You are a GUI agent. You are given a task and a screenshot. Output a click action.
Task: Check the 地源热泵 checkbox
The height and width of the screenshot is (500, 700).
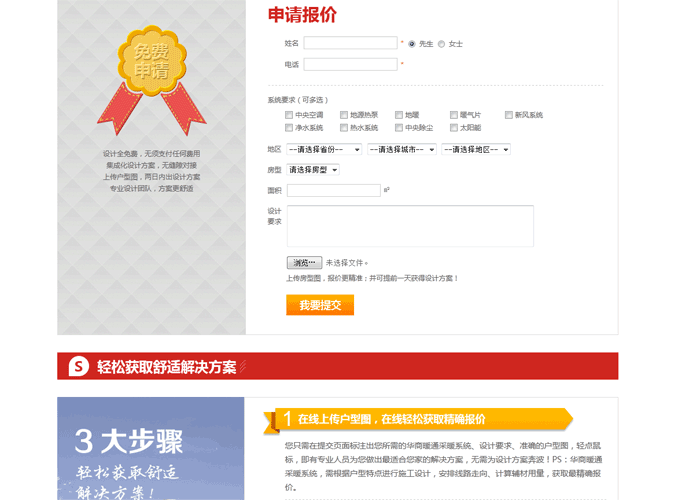[344, 115]
